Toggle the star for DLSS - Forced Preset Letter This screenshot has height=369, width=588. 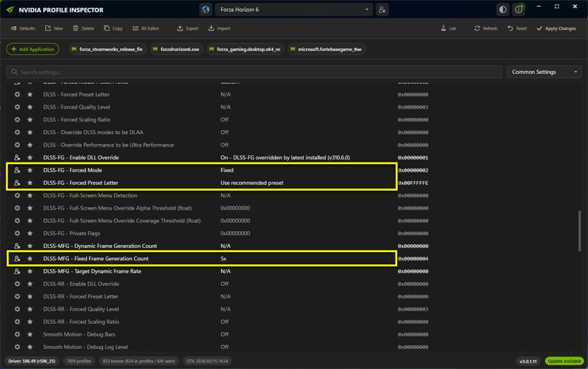pyautogui.click(x=30, y=95)
